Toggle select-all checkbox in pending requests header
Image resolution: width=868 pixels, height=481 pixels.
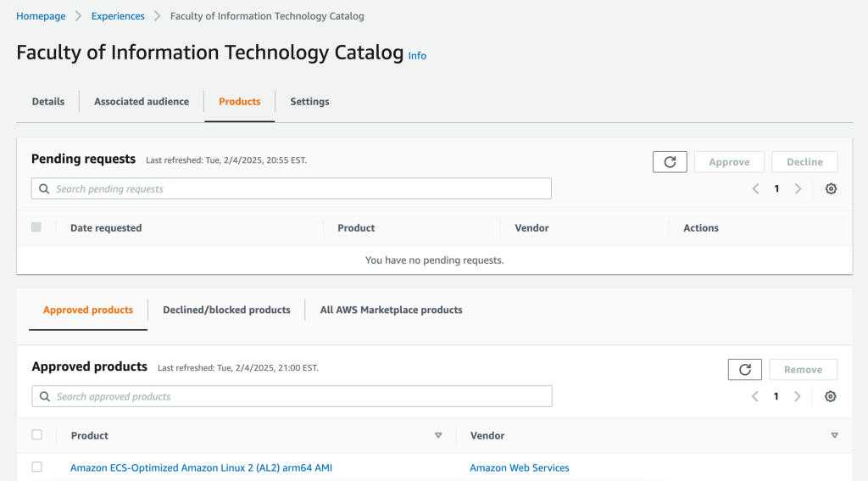tap(36, 227)
